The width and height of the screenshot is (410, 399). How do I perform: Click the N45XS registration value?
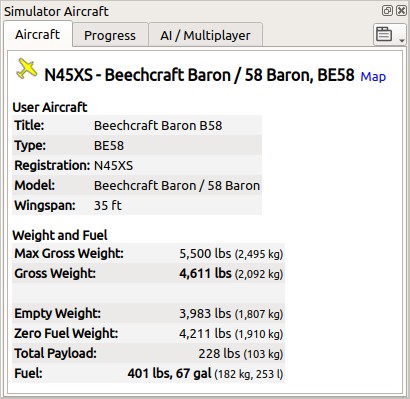113,166
